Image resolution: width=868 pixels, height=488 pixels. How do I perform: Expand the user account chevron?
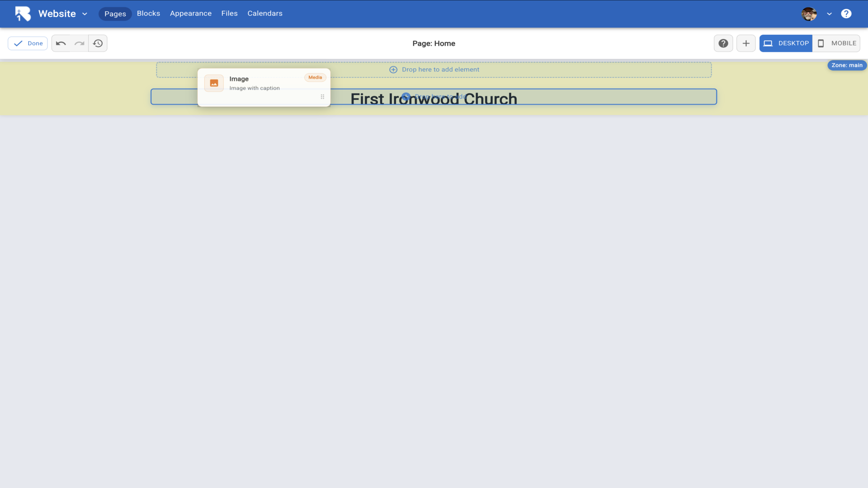[x=829, y=14]
